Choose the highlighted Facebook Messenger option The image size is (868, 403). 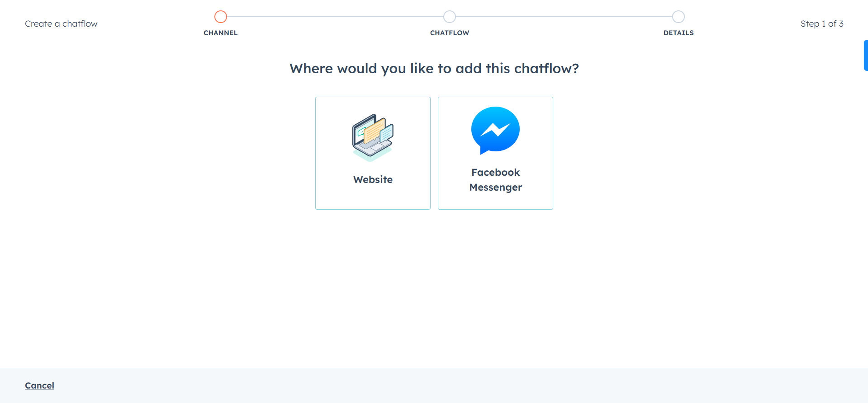coord(495,153)
